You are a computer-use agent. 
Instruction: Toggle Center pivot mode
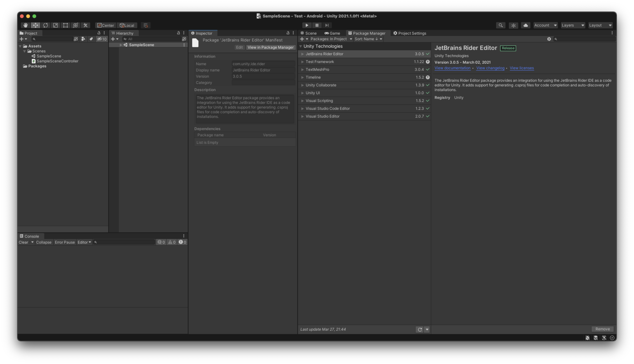[105, 25]
